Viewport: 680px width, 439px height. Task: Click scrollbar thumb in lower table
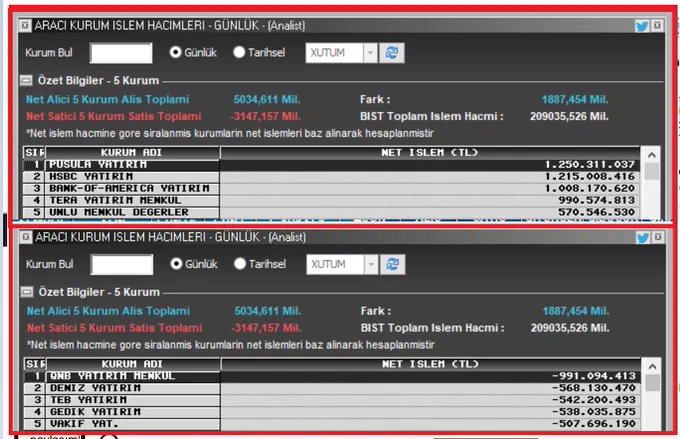652,383
